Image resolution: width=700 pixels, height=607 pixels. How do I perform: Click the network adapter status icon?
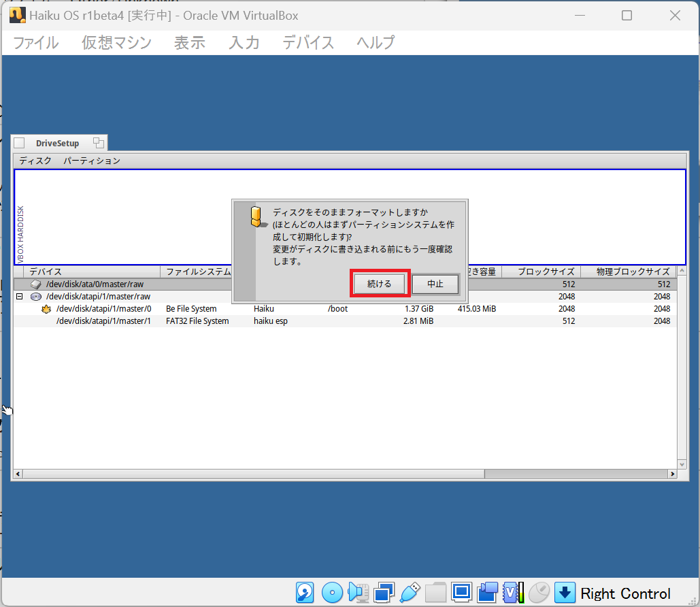pos(384,593)
